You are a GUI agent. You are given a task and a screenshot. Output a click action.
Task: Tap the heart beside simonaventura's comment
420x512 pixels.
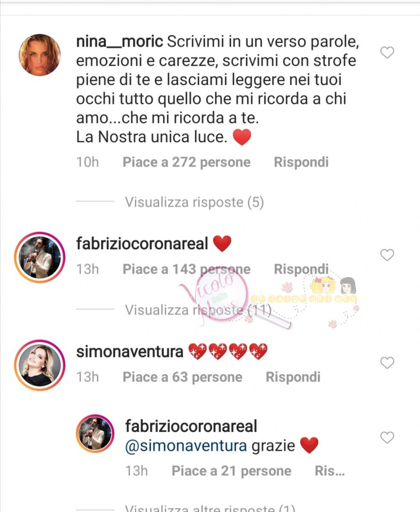click(x=387, y=363)
